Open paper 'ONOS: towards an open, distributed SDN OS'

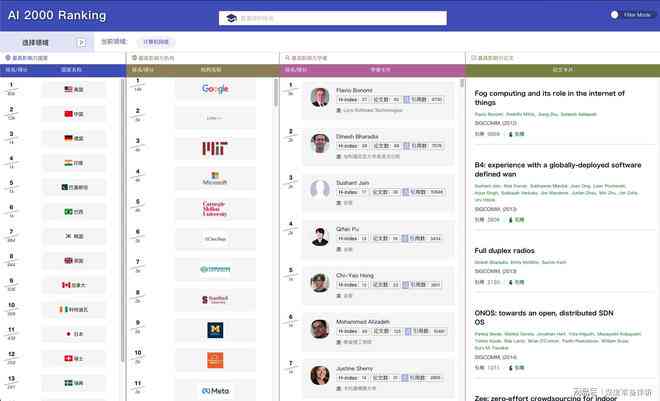(544, 317)
